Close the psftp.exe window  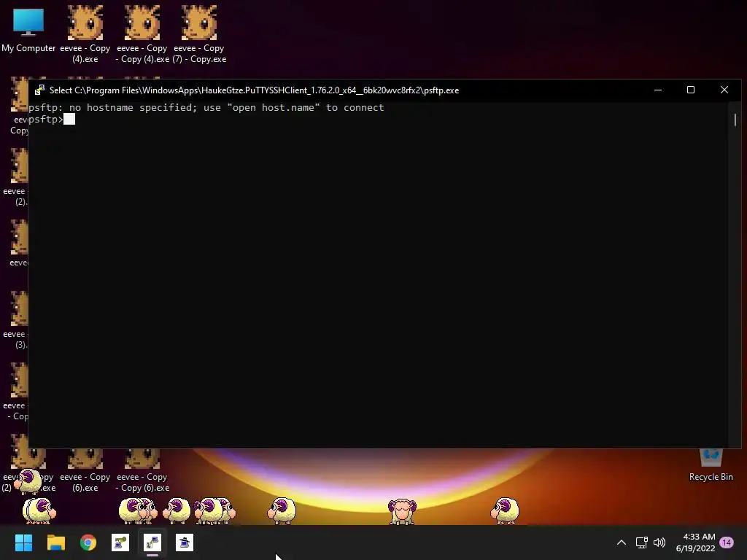point(724,90)
